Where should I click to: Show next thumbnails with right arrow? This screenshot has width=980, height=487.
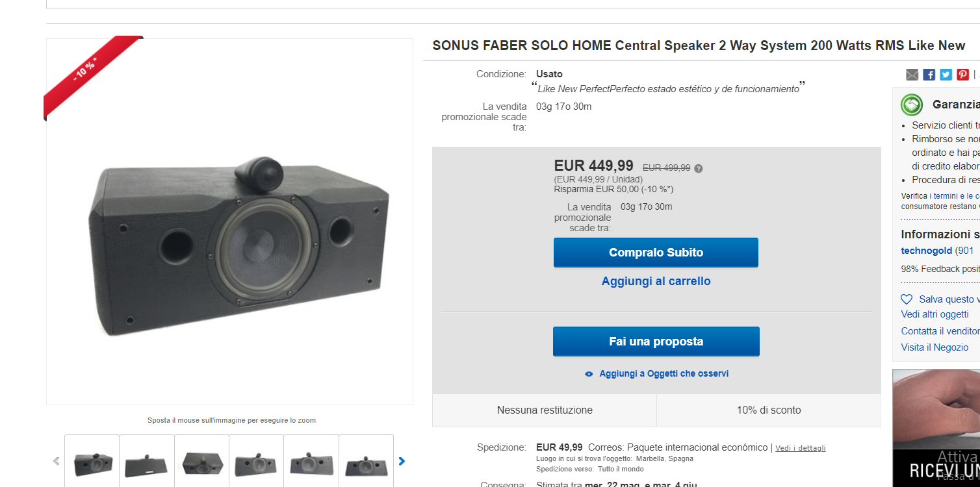[x=402, y=461]
